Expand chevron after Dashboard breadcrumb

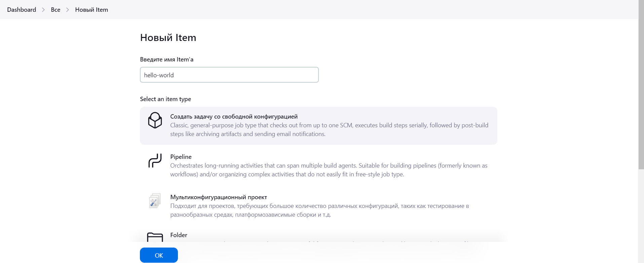(x=43, y=10)
